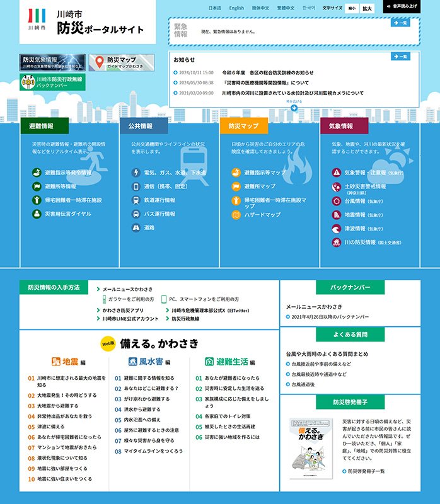Open the 川崎市防災行政無線 バックナンバー banner
The height and width of the screenshot is (504, 440).
pos(52,82)
